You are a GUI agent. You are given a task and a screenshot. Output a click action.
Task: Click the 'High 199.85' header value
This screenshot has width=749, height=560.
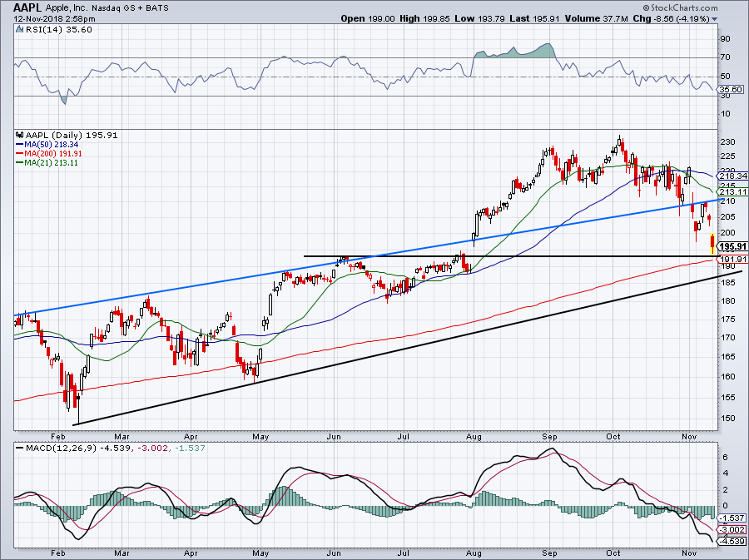click(x=424, y=18)
